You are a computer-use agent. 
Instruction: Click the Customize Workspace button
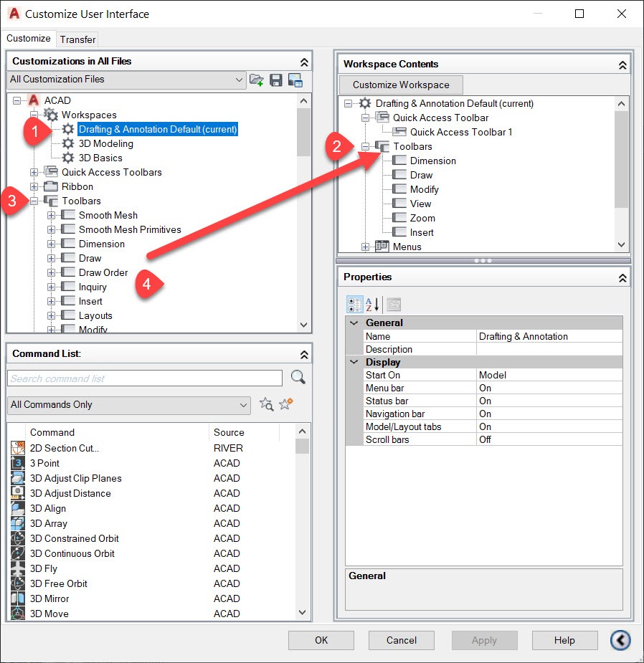[x=401, y=85]
